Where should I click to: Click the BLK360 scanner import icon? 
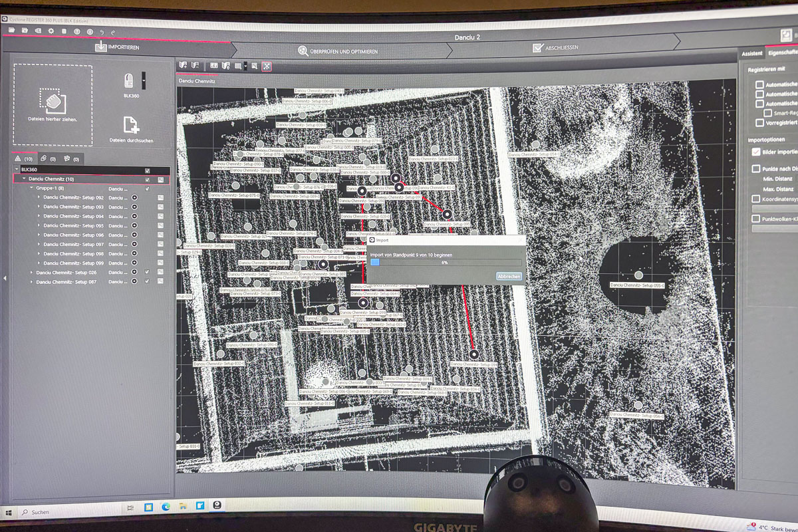130,80
